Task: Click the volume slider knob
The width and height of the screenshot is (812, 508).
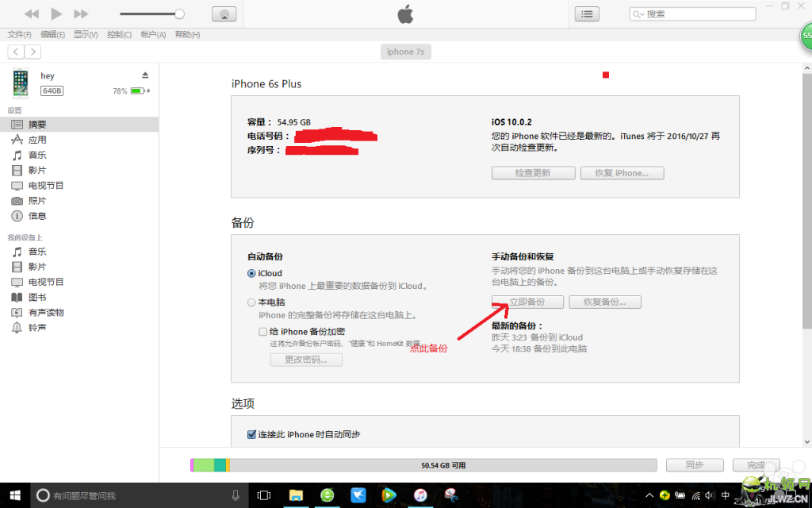Action: pos(179,14)
